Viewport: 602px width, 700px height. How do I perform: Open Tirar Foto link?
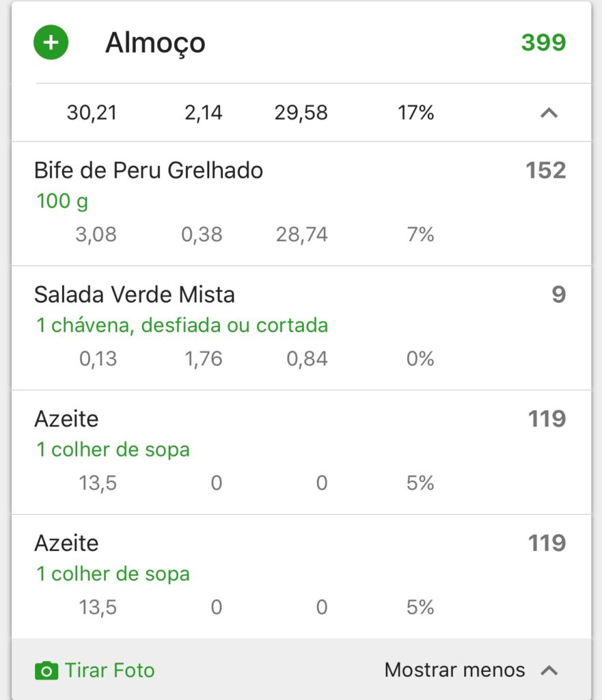[110, 671]
